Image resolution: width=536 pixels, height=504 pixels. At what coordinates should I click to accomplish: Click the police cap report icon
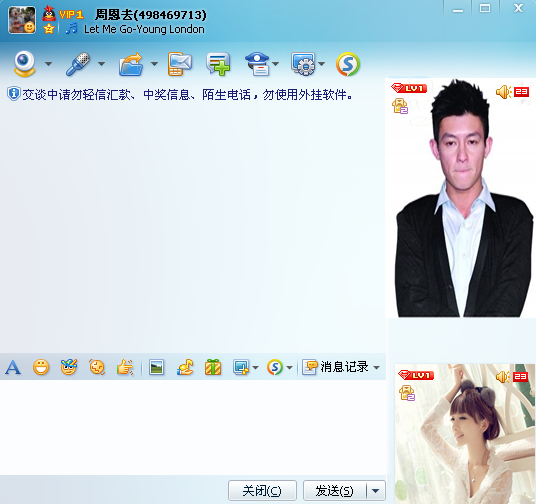257,64
